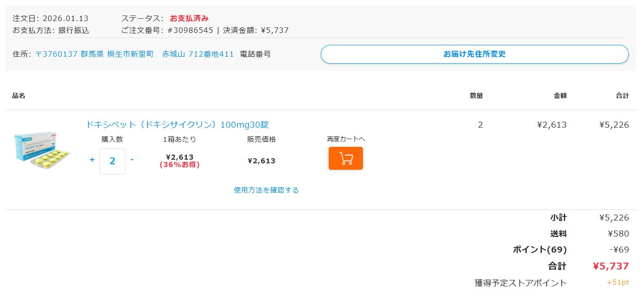
Task: Increase purchase quantity with the plus sign
Action: tap(92, 160)
